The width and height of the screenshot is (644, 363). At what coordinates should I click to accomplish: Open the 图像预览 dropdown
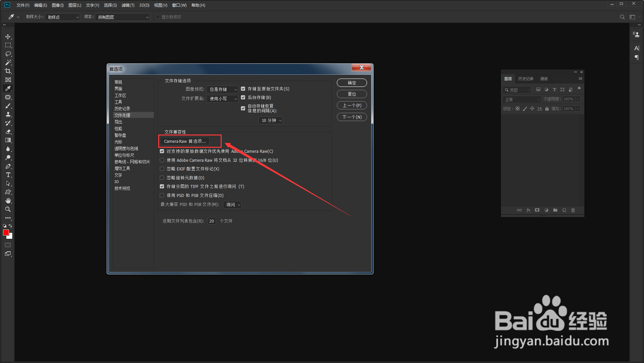222,89
